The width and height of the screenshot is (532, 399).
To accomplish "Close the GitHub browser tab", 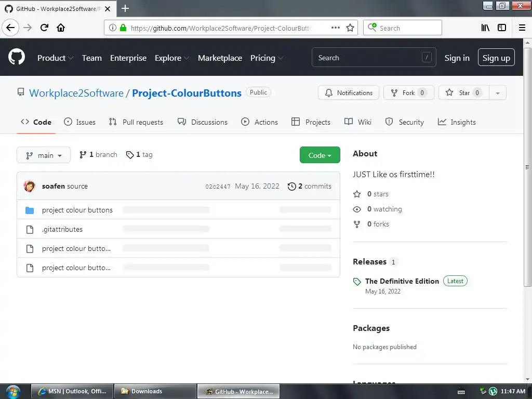I will (108, 9).
